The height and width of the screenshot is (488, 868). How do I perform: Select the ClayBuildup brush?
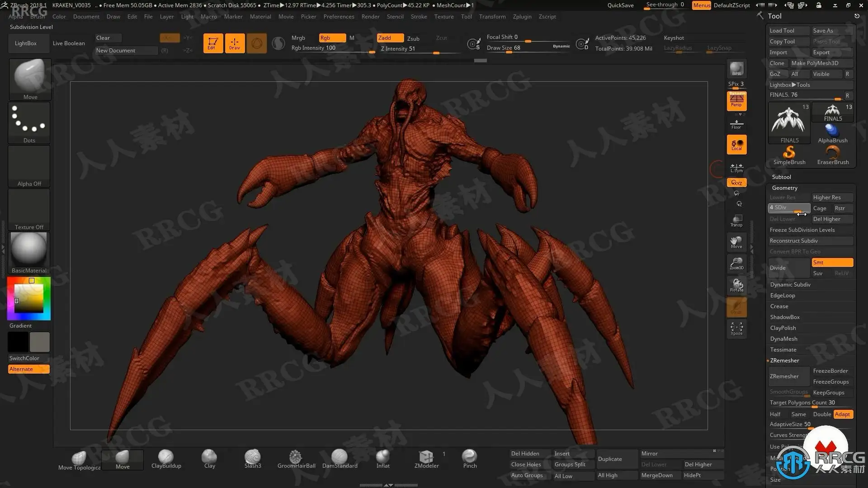(166, 460)
